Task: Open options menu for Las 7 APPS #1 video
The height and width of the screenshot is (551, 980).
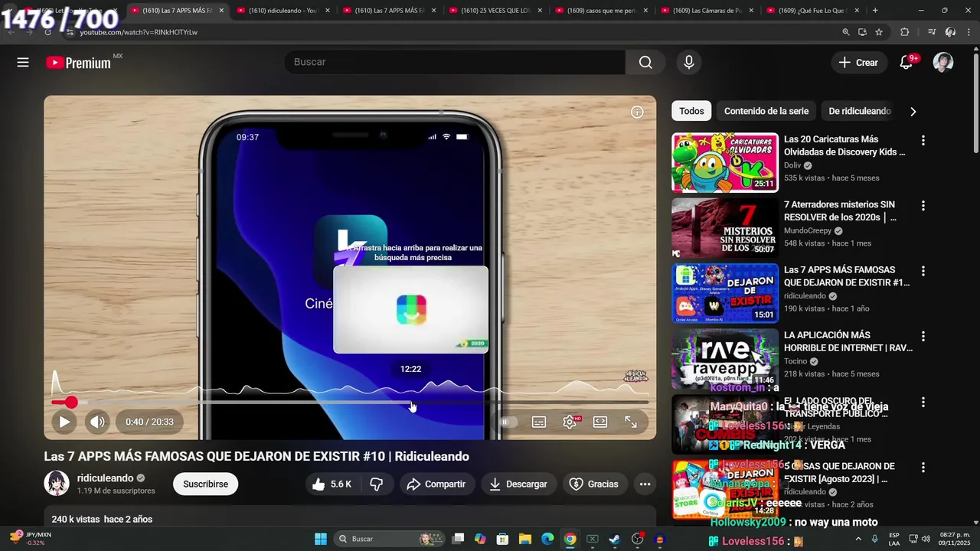Action: click(923, 272)
